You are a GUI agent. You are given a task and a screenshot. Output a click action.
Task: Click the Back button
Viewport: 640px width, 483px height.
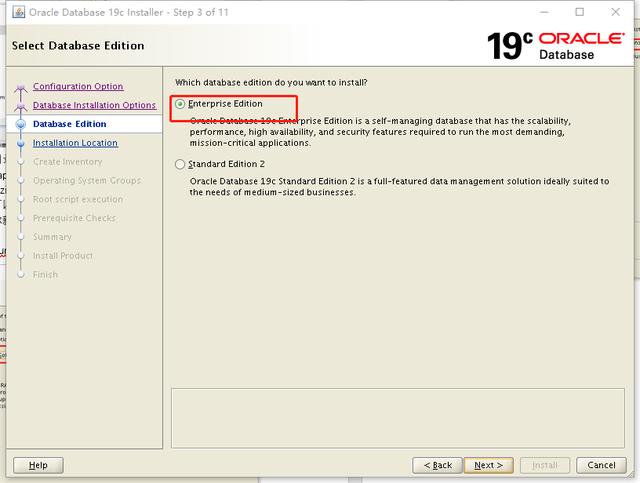tap(438, 465)
